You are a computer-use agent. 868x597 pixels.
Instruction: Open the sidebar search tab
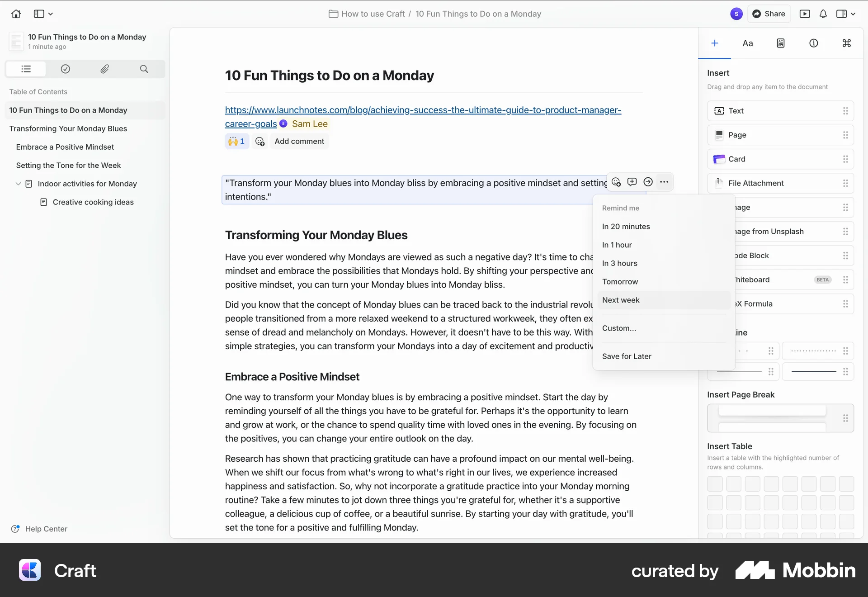[144, 69]
